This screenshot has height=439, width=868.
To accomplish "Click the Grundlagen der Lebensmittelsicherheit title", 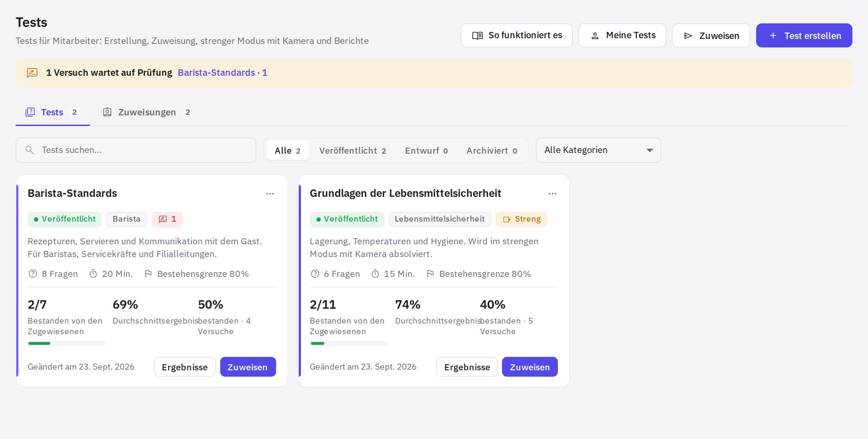I will coord(405,193).
